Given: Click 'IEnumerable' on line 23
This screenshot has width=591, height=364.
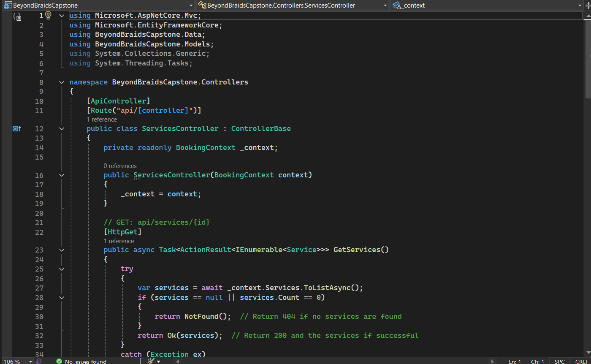Looking at the screenshot, I should (x=259, y=250).
